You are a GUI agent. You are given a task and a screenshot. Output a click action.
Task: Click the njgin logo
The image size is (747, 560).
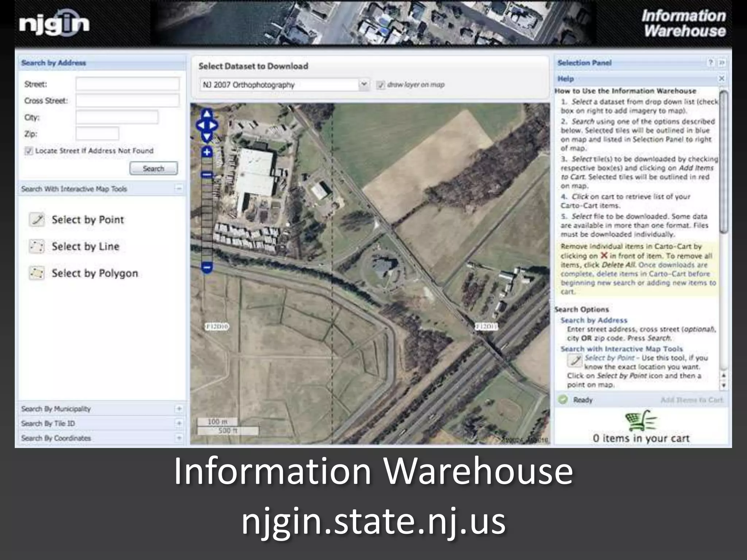pos(54,24)
